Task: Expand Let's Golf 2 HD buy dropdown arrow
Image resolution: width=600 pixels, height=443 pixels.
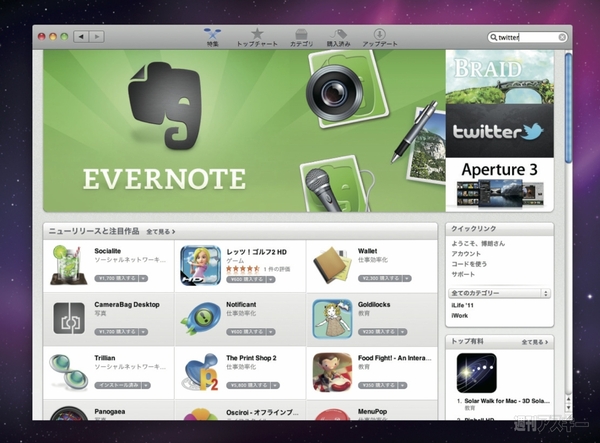Action: [271, 280]
